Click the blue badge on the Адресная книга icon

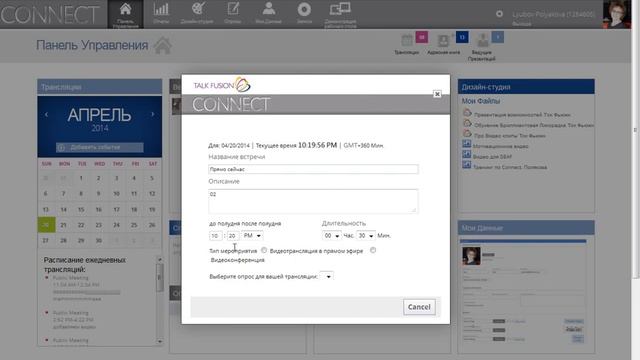(462, 37)
